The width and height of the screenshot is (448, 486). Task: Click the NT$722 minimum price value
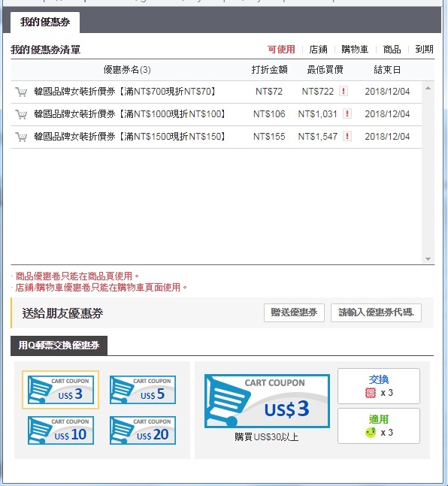[x=318, y=92]
